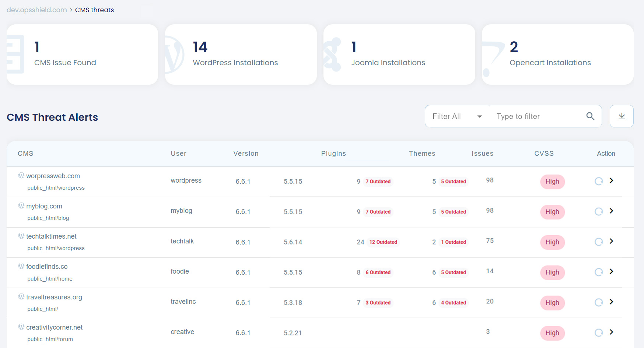
Task: Click the WordPress icon beside creativitycorner.net
Action: pyautogui.click(x=21, y=327)
